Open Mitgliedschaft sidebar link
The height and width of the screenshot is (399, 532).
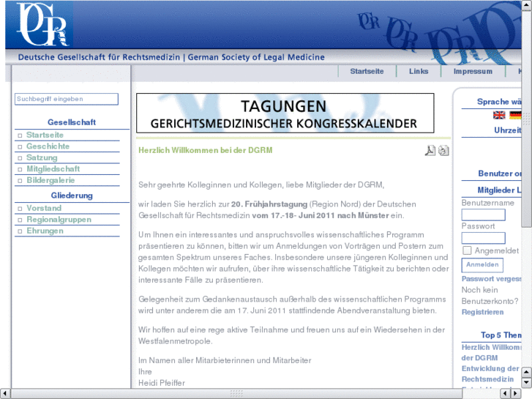point(53,169)
